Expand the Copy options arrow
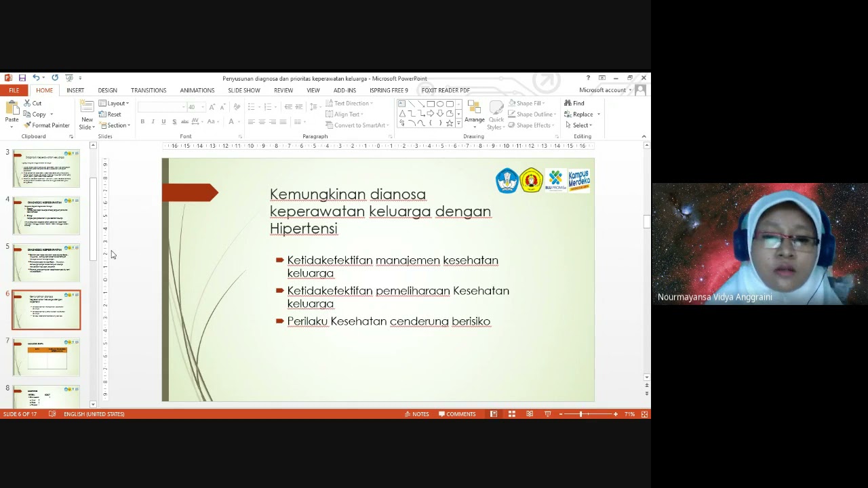The image size is (868, 488). click(x=52, y=115)
